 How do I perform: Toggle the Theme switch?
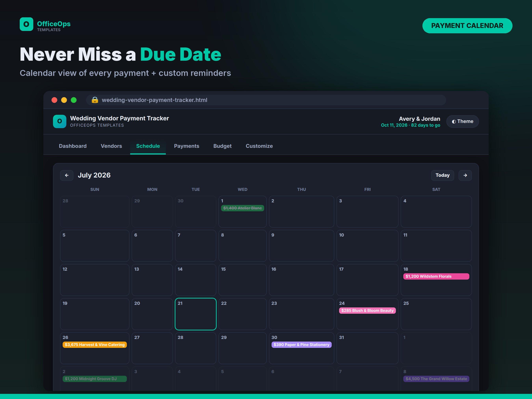tap(462, 121)
